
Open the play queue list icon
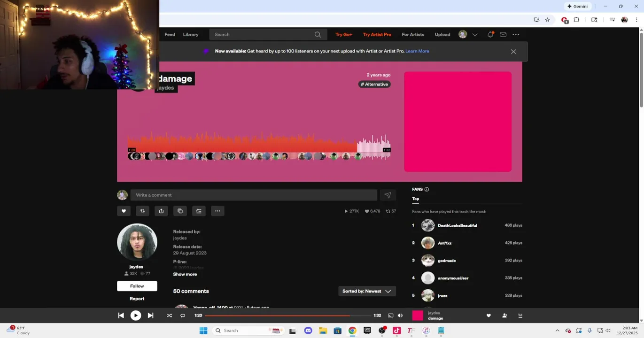[x=520, y=315]
